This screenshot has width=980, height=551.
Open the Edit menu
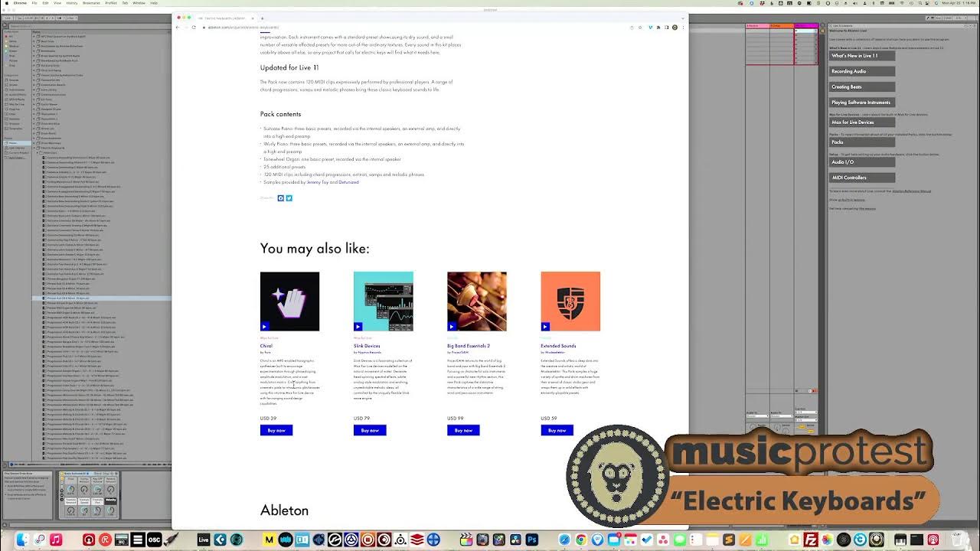pyautogui.click(x=45, y=3)
